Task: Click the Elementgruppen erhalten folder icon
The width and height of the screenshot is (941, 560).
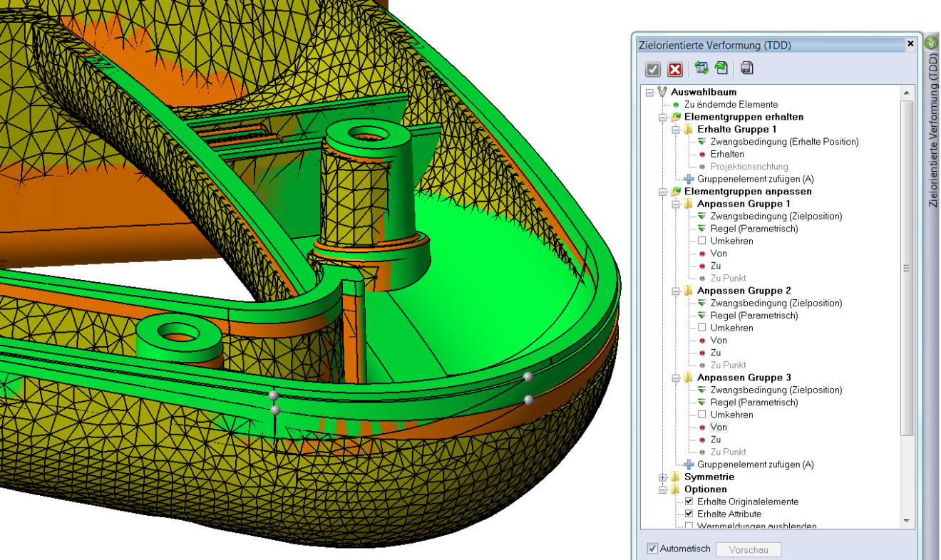Action: [676, 117]
